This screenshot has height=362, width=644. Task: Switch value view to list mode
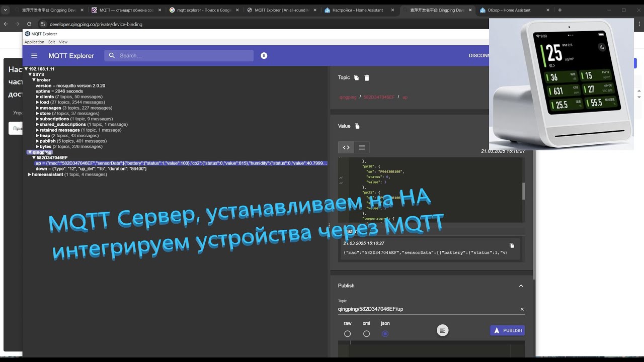click(x=362, y=147)
